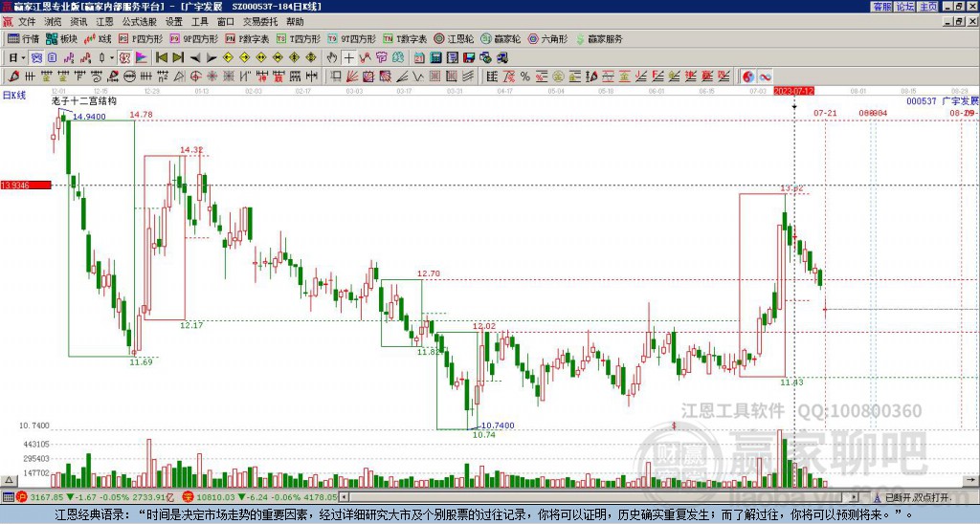The width and height of the screenshot is (980, 524).
Task: Collapse volume panel with up-triangle button
Action: click(9, 480)
